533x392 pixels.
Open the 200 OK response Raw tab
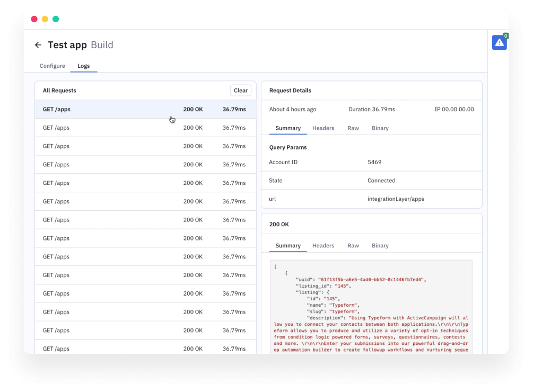click(x=353, y=245)
